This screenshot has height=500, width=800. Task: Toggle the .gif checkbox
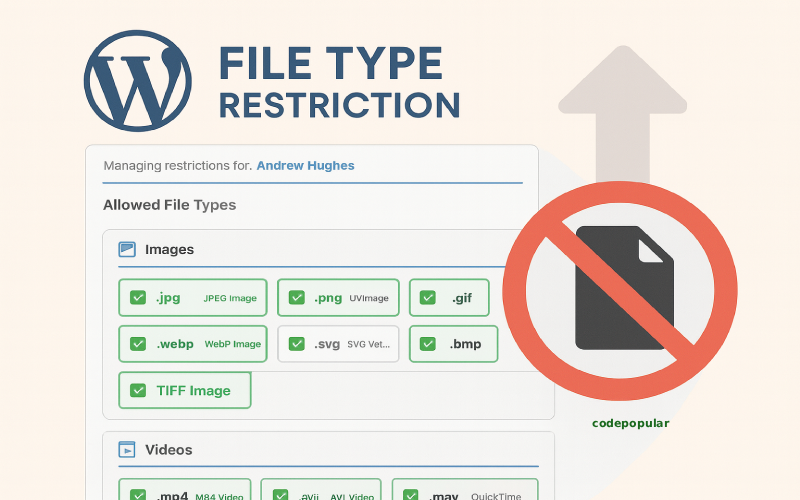pyautogui.click(x=428, y=297)
